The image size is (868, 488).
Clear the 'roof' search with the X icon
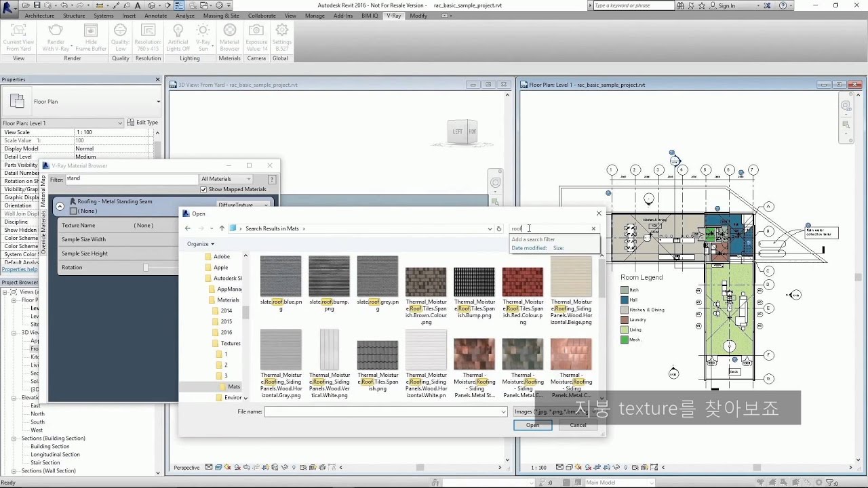[593, 228]
